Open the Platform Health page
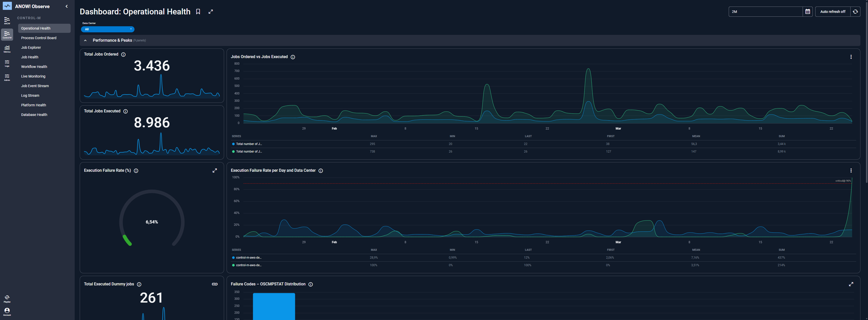This screenshot has height=320, width=868. [x=34, y=105]
